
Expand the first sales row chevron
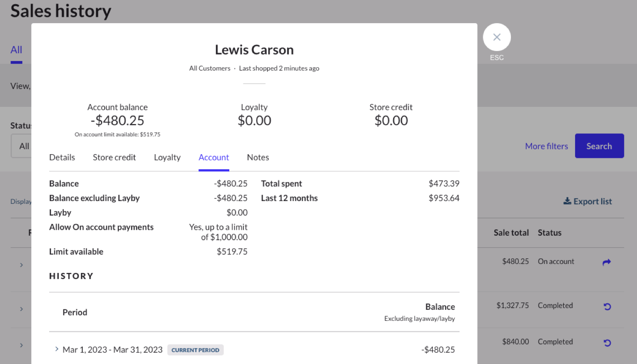21,264
